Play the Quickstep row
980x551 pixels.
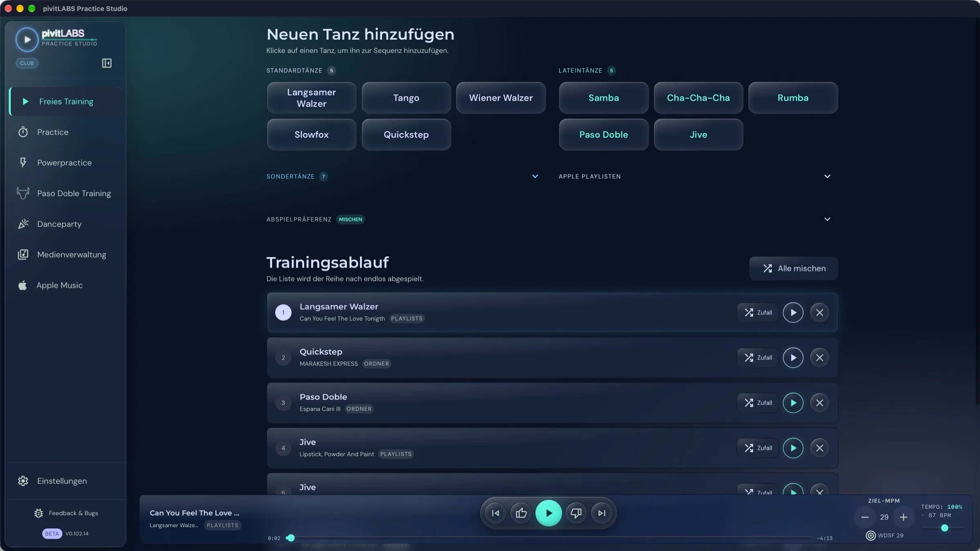point(793,358)
